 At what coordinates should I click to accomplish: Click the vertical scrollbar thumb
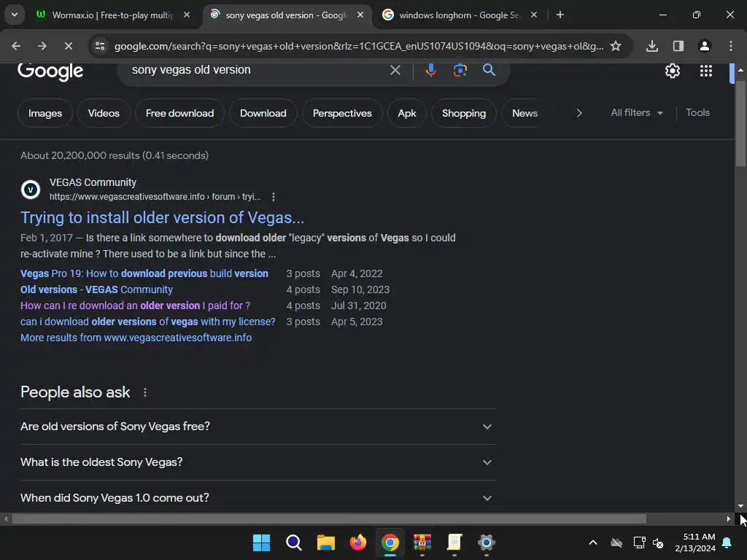click(740, 124)
